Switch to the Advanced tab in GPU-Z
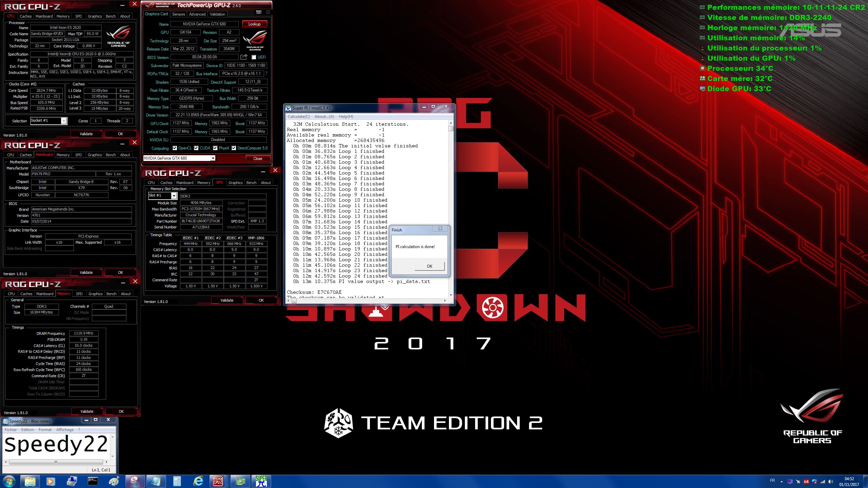Viewport: 868px width, 488px height. [197, 14]
